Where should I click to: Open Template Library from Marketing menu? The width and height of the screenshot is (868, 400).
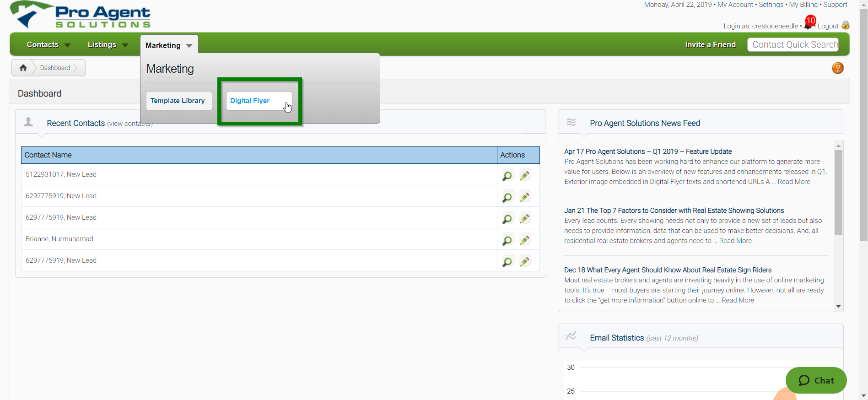pos(178,101)
